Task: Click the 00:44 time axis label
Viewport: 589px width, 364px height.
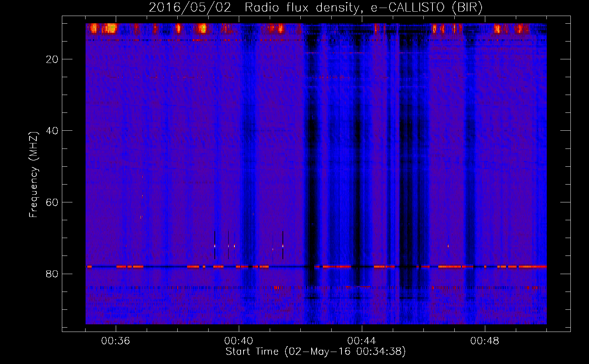Action: pyautogui.click(x=362, y=341)
